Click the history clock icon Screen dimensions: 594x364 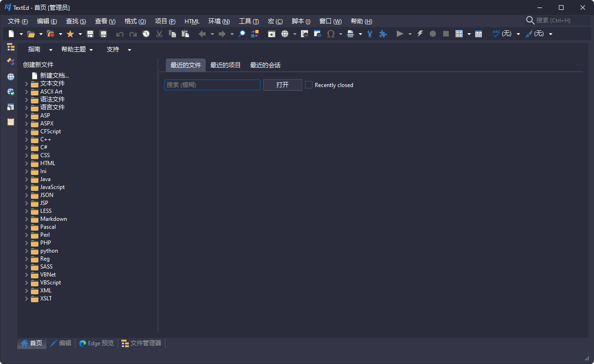(146, 34)
